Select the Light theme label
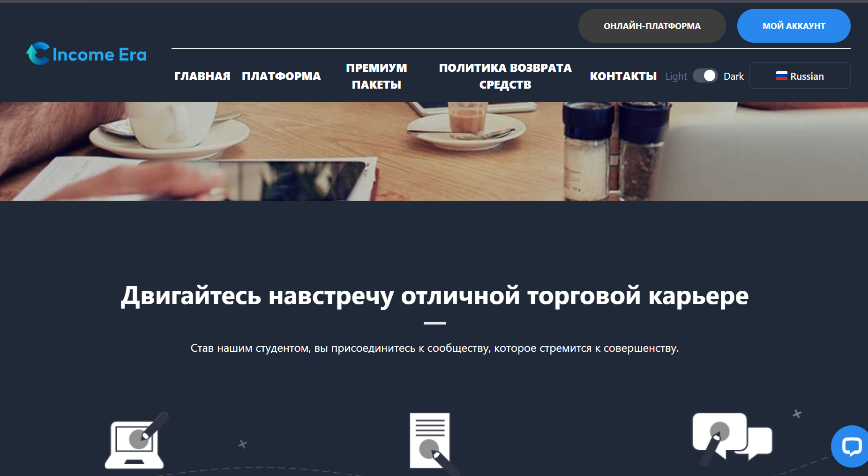This screenshot has height=476, width=868. [676, 76]
